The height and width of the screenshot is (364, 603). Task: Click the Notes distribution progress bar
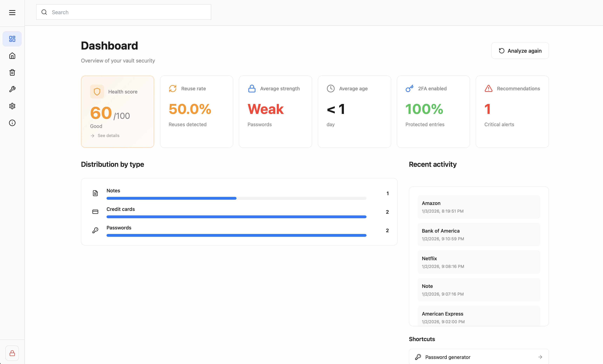tap(236, 198)
